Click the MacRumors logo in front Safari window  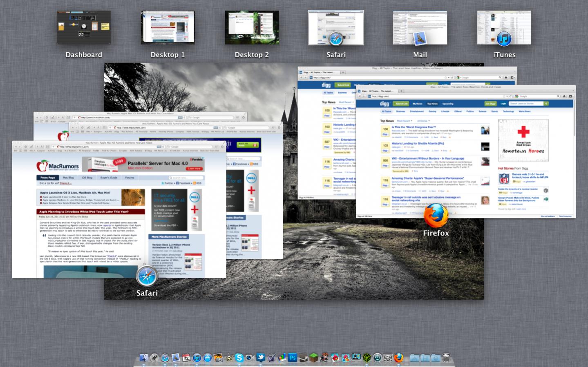[x=58, y=166]
